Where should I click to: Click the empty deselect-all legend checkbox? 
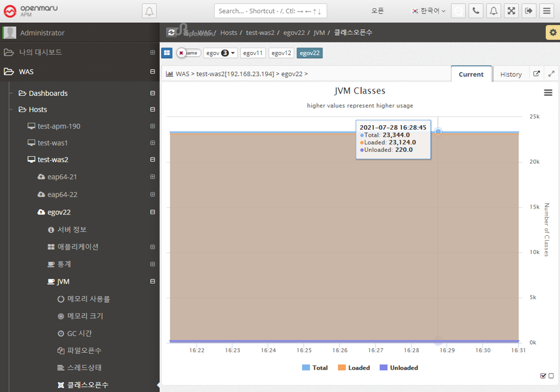[x=551, y=376]
